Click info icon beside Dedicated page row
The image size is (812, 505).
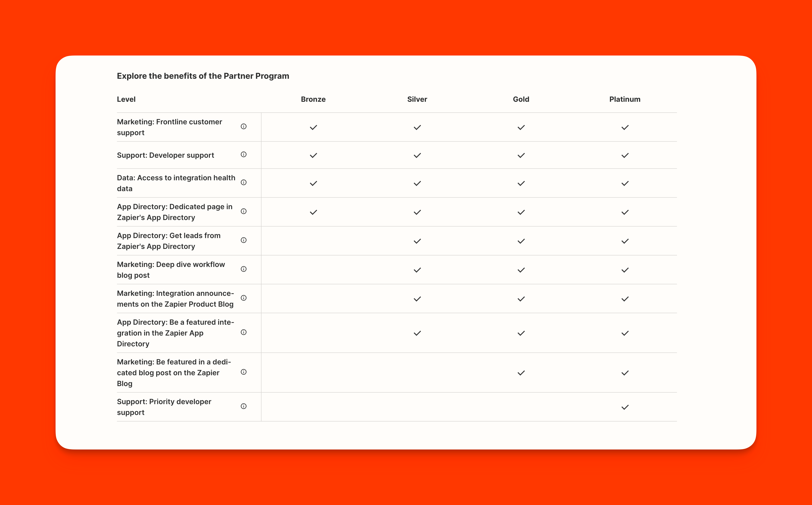[244, 211]
